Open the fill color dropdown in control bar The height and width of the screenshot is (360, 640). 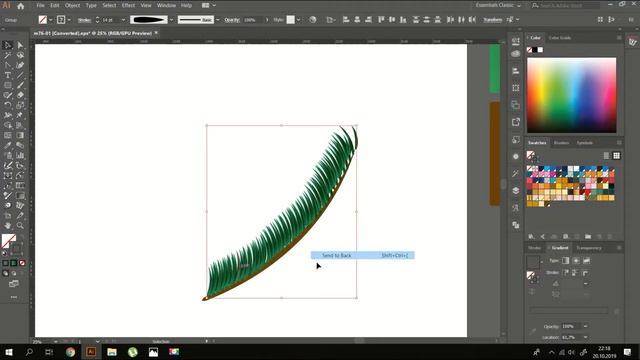coord(51,20)
